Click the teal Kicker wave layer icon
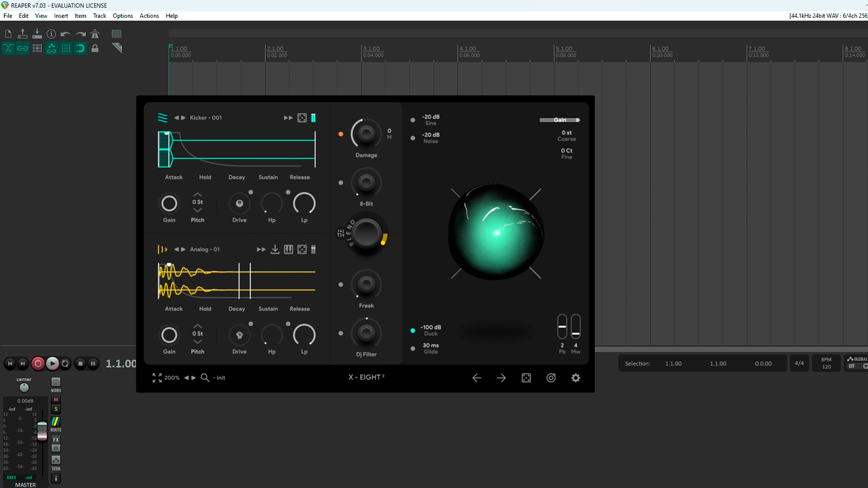 (x=163, y=118)
